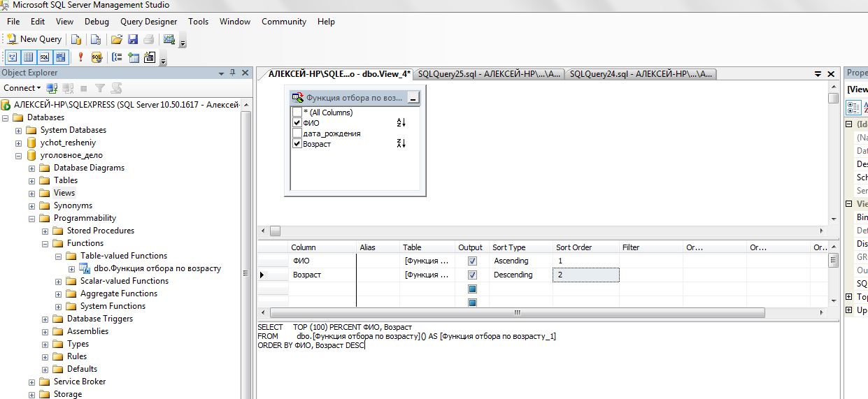Minimize the Функция отбора table box
The width and height of the screenshot is (868, 399).
[413, 99]
